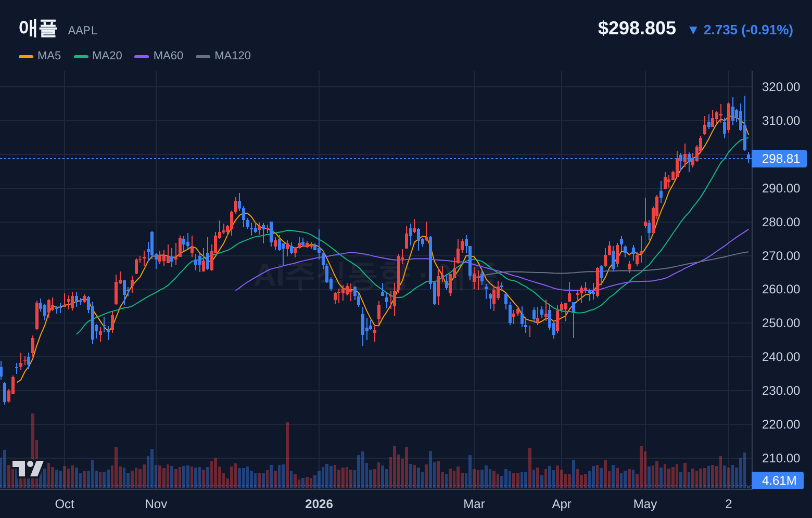Click the May label on time axis
812x518 pixels.
pyautogui.click(x=645, y=504)
